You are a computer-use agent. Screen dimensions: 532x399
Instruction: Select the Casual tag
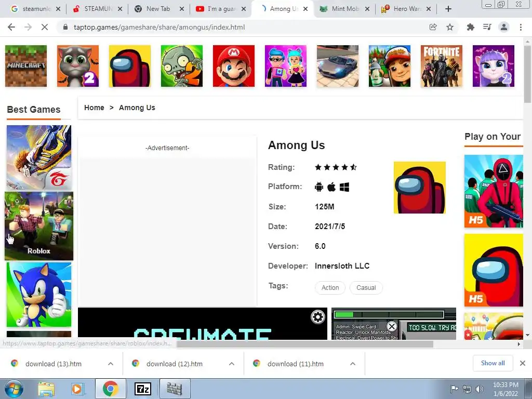pos(366,288)
